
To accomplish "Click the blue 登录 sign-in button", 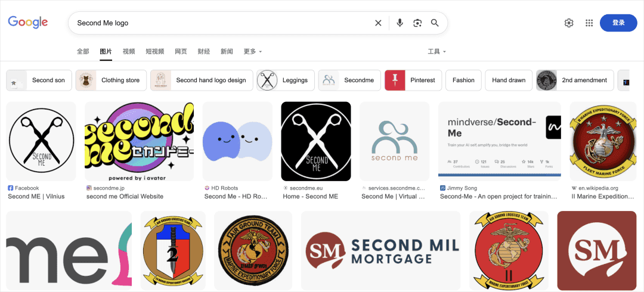I will [618, 23].
